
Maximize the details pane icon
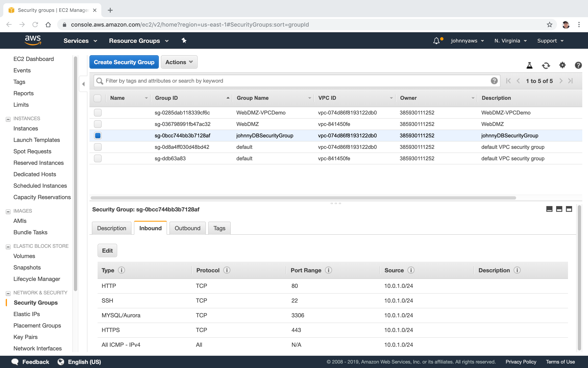[569, 209]
